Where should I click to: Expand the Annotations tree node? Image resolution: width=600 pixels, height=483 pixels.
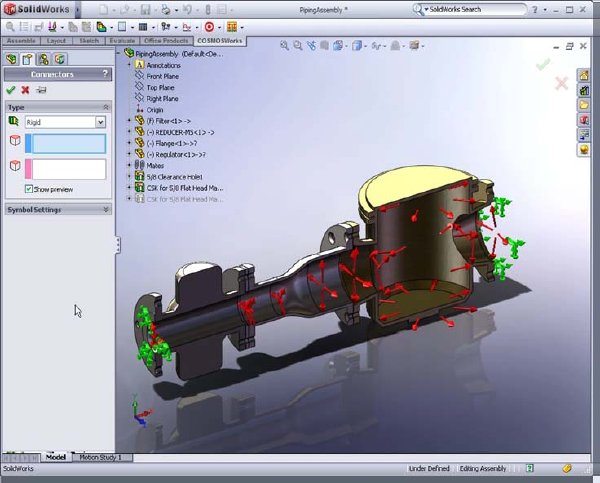point(129,65)
